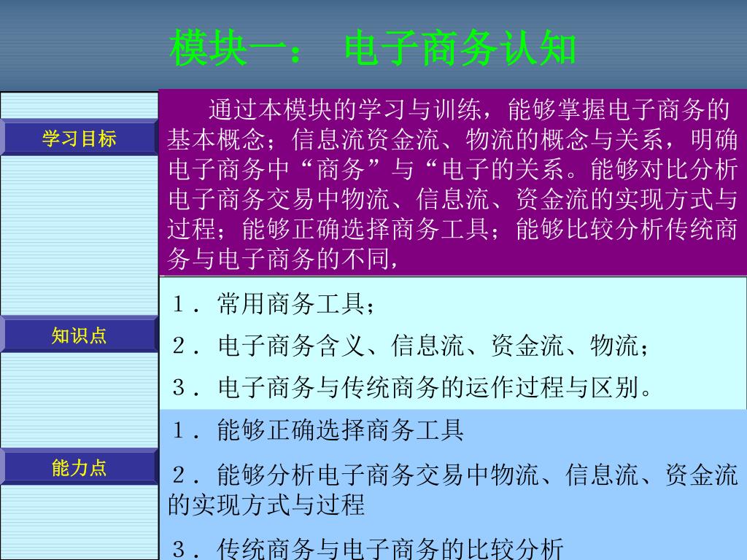Click ability item 1. 能够正确选择商务工具
Screen dimensions: 747x560
318,430
